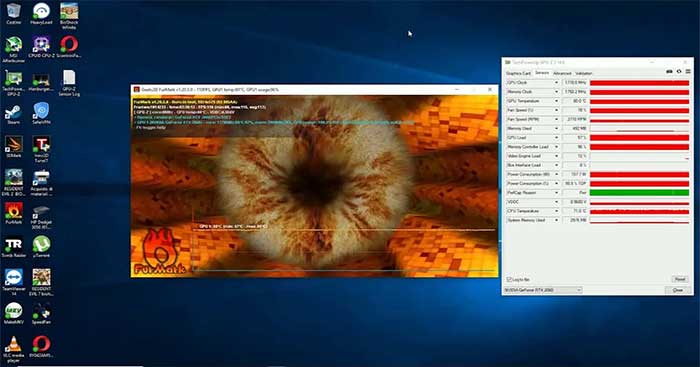Open the Steam desktop shortcut
The height and width of the screenshot is (367, 700).
coord(13,114)
